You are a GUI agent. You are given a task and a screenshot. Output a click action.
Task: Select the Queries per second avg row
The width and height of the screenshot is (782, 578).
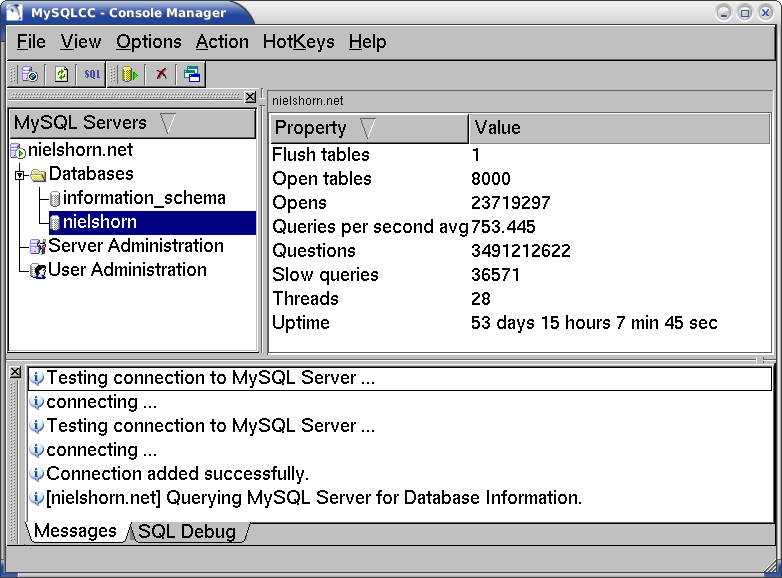(x=520, y=226)
